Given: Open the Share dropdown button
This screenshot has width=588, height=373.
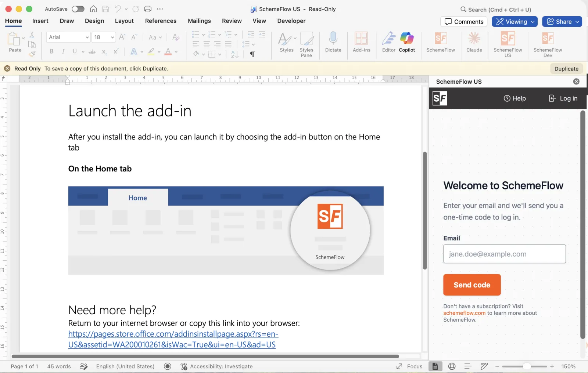Looking at the screenshot, I should [562, 22].
